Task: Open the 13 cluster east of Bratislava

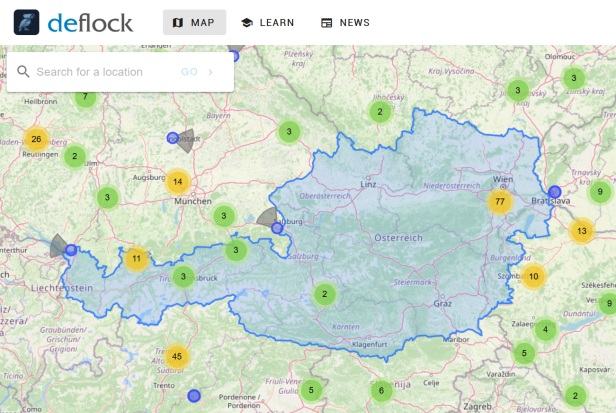Action: [581, 231]
